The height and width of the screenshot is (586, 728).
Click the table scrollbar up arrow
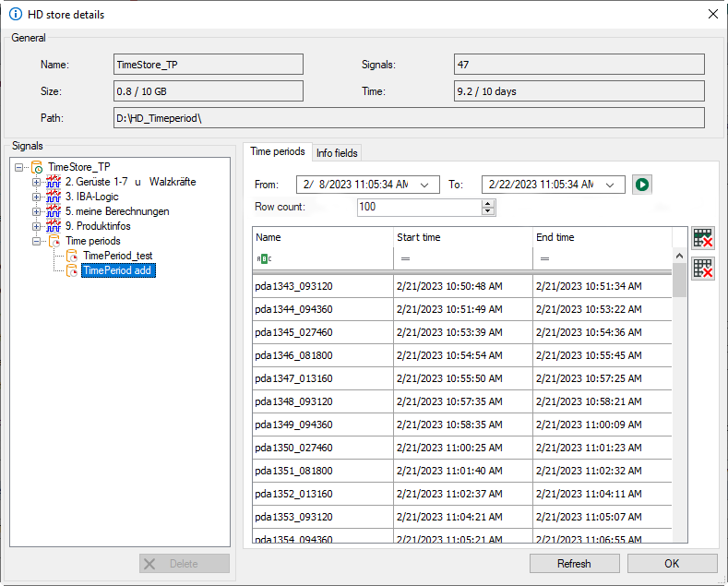click(x=680, y=256)
